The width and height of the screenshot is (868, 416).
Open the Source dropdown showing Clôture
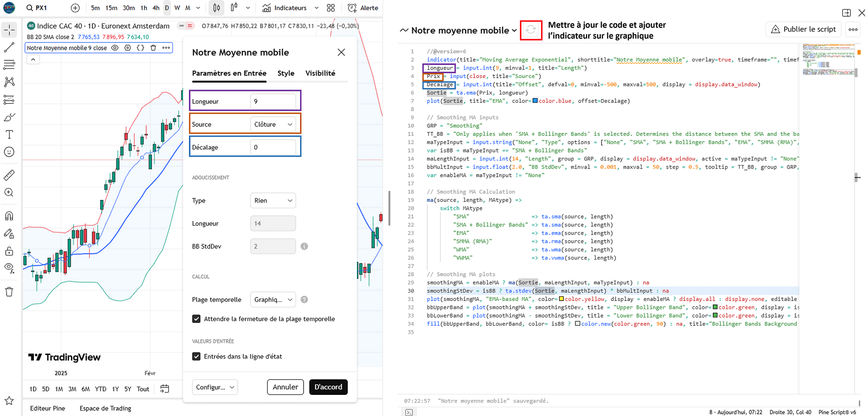tap(273, 124)
